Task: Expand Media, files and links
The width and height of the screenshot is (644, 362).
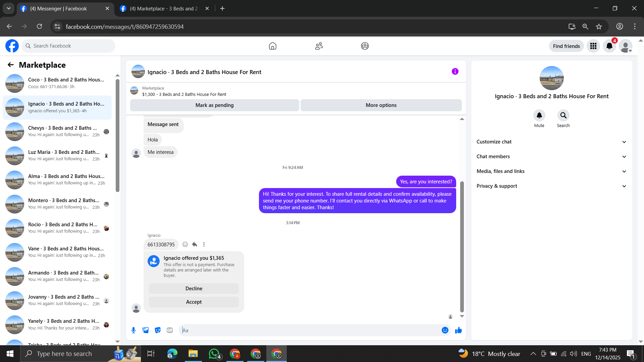Action: [551, 171]
